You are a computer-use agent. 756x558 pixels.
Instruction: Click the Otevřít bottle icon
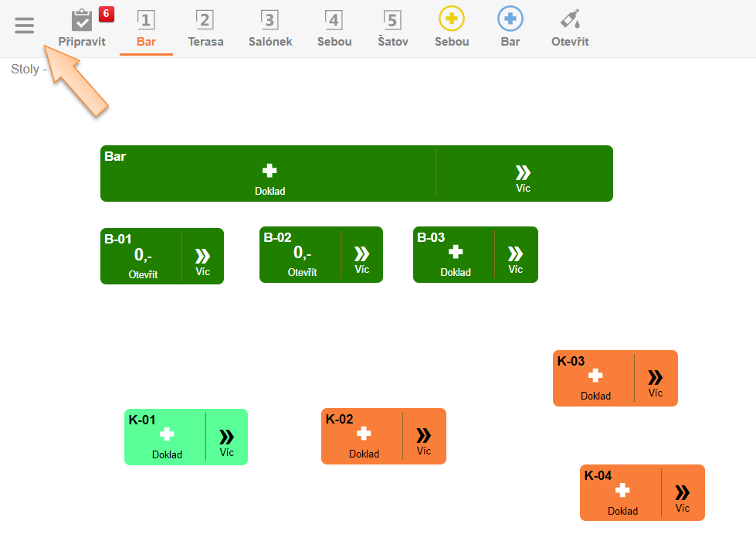[570, 19]
